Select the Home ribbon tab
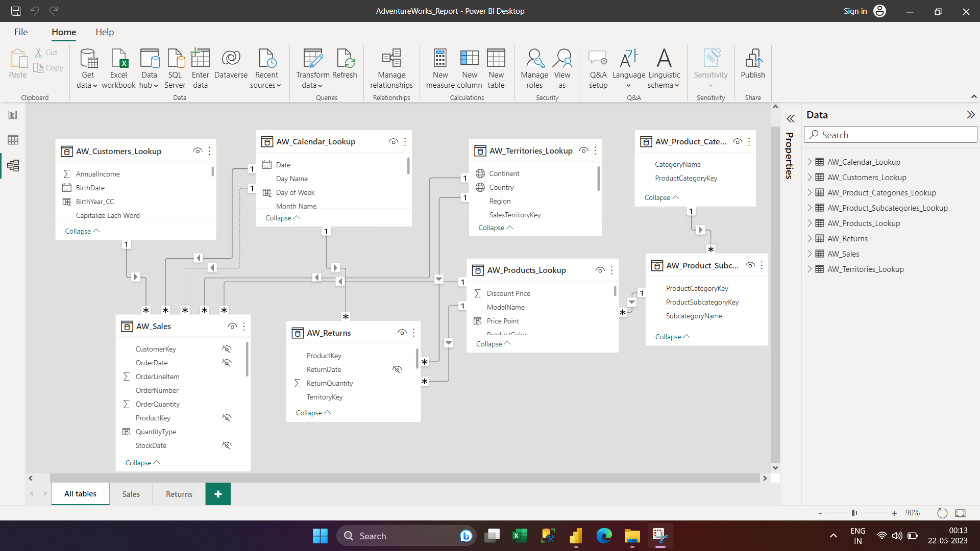 tap(64, 32)
